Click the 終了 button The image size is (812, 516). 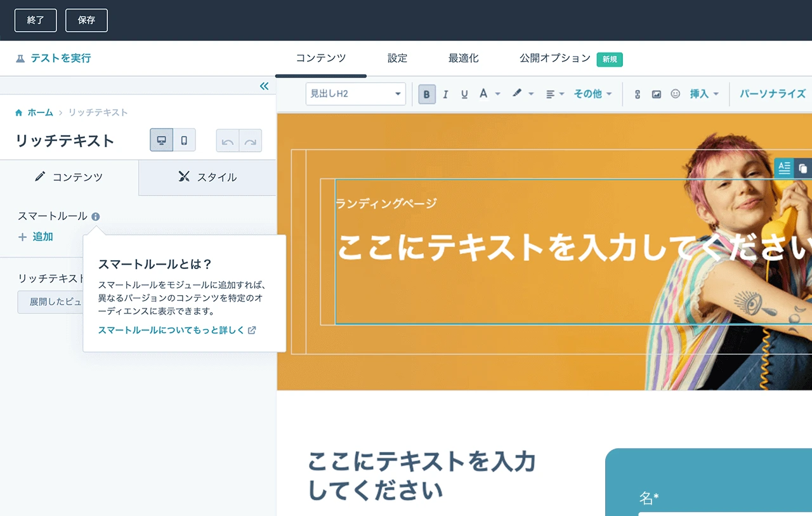36,20
